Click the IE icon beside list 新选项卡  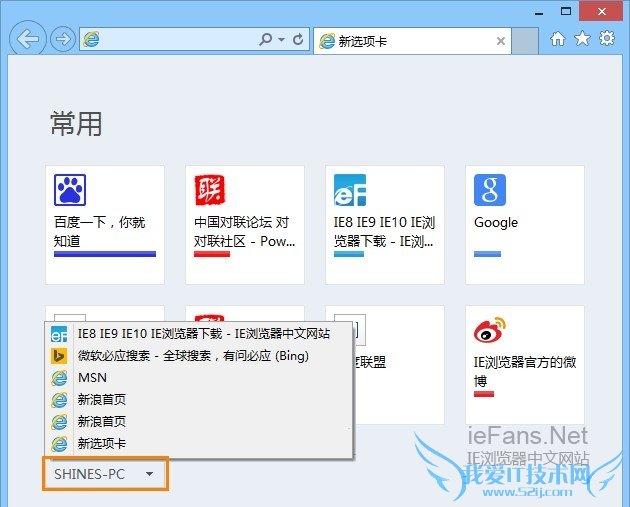pyautogui.click(x=59, y=444)
